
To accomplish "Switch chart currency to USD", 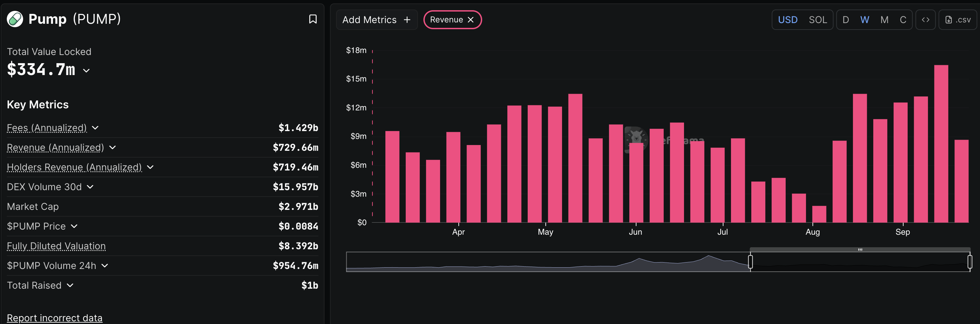I will coord(788,20).
